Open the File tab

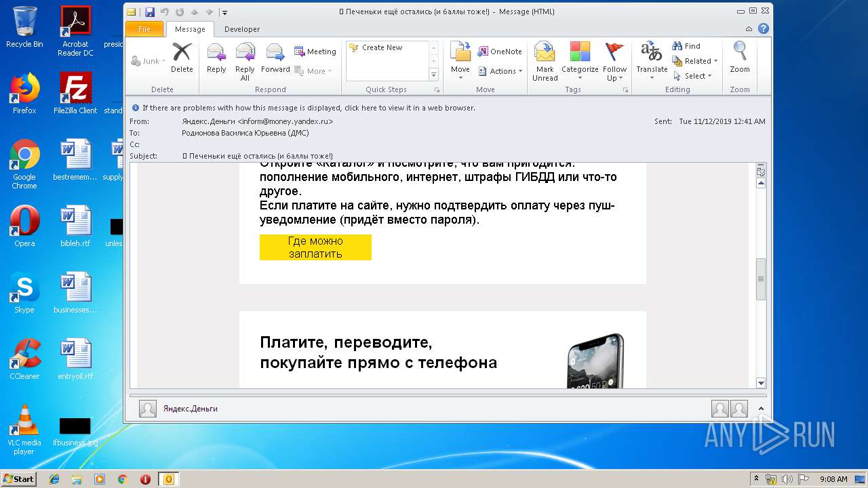(144, 29)
